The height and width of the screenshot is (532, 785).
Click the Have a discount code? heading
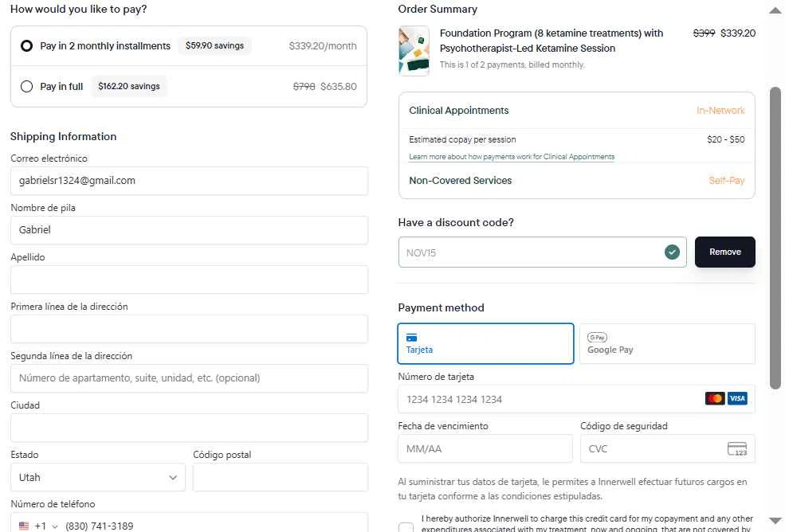pyautogui.click(x=456, y=223)
